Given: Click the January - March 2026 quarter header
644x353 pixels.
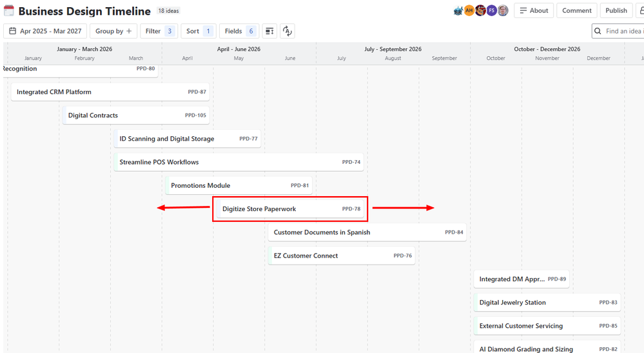Looking at the screenshot, I should [x=84, y=49].
